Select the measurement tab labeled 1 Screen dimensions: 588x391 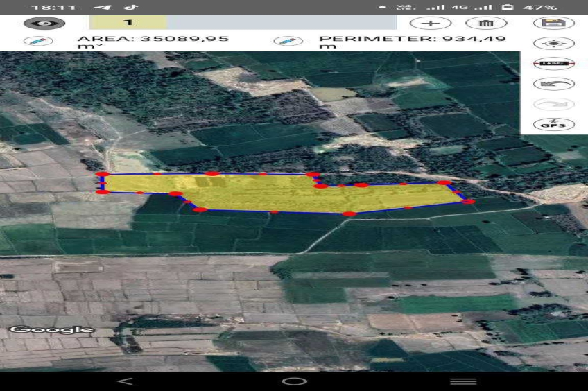click(128, 23)
